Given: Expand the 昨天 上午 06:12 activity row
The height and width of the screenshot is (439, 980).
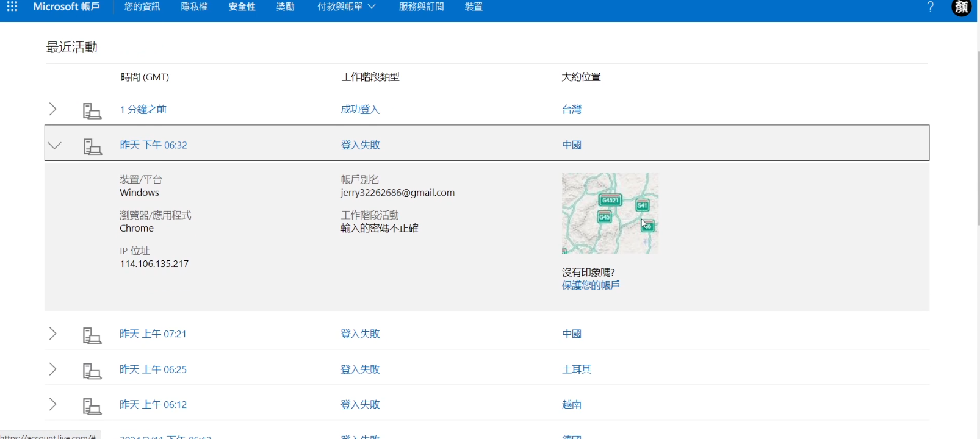Looking at the screenshot, I should click(x=53, y=404).
